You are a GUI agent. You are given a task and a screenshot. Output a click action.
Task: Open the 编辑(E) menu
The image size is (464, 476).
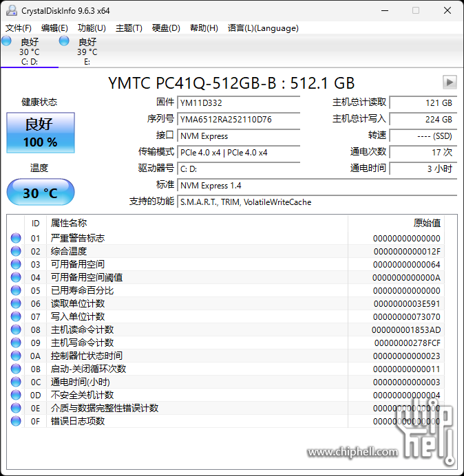pos(54,28)
